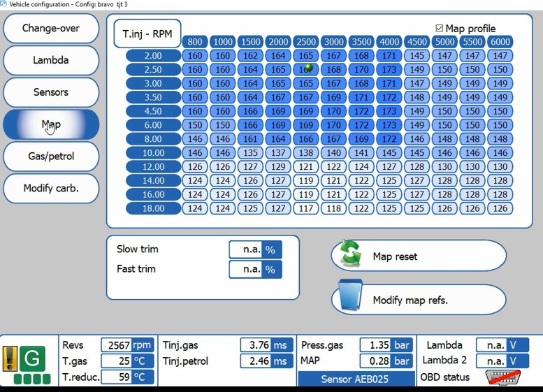Select the Gas/petrol menu button
This screenshot has width=543, height=392.
(51, 157)
